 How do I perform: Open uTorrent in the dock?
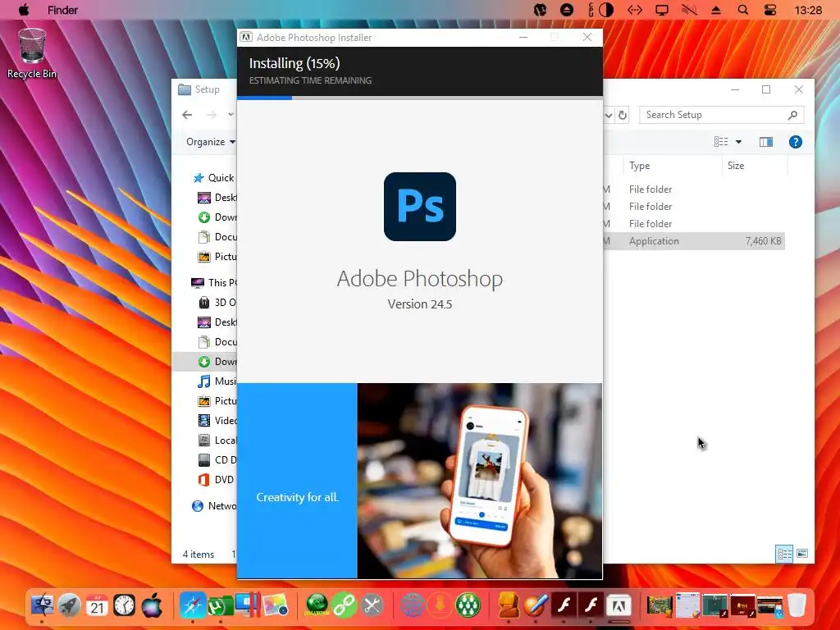click(220, 605)
